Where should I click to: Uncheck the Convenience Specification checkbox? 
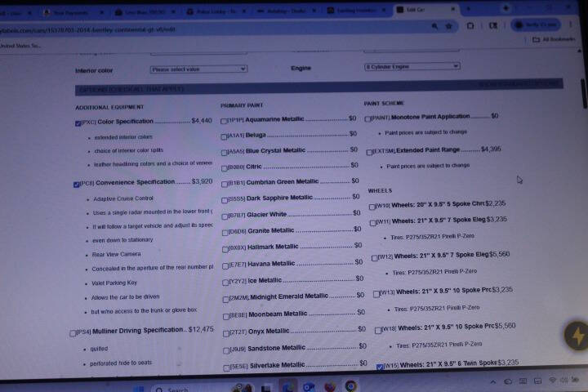click(78, 184)
